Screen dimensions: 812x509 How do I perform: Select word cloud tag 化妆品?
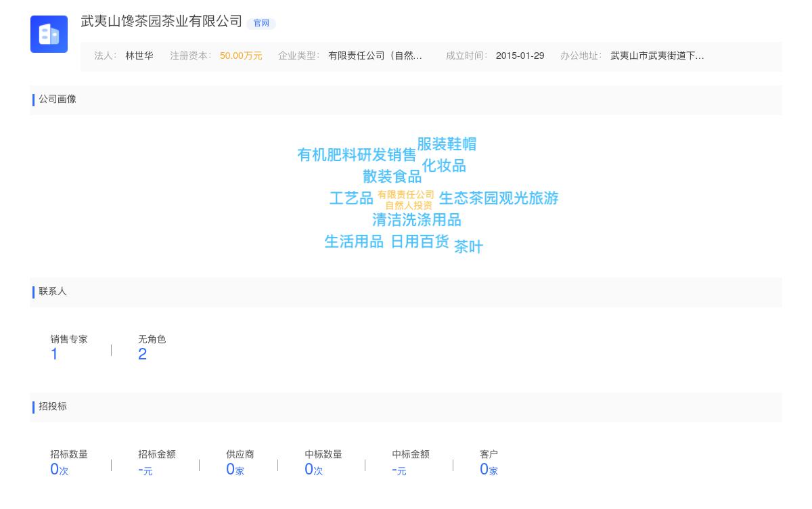(x=444, y=166)
